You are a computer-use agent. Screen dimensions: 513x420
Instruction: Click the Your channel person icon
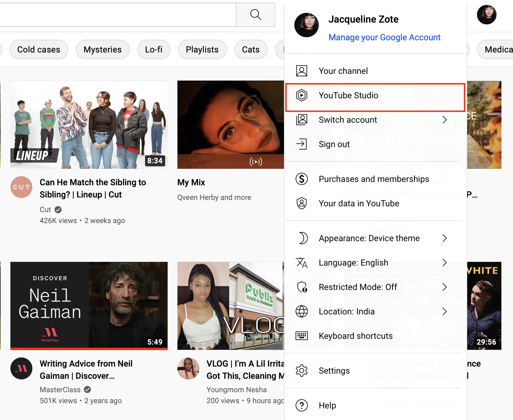pyautogui.click(x=302, y=71)
